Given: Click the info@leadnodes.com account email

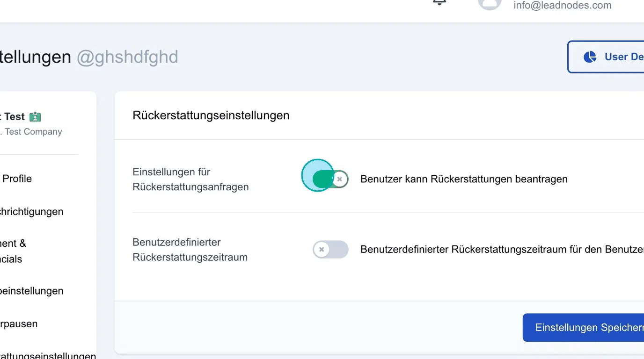Looking at the screenshot, I should point(563,5).
